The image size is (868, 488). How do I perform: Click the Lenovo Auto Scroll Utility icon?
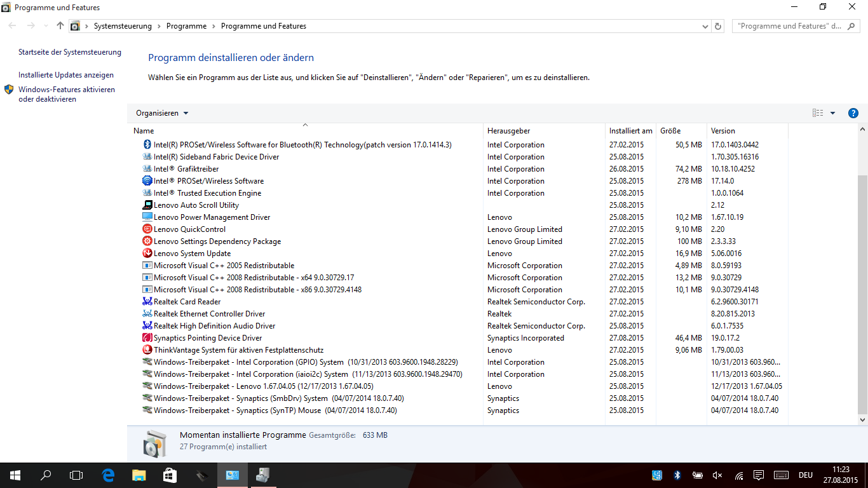147,205
